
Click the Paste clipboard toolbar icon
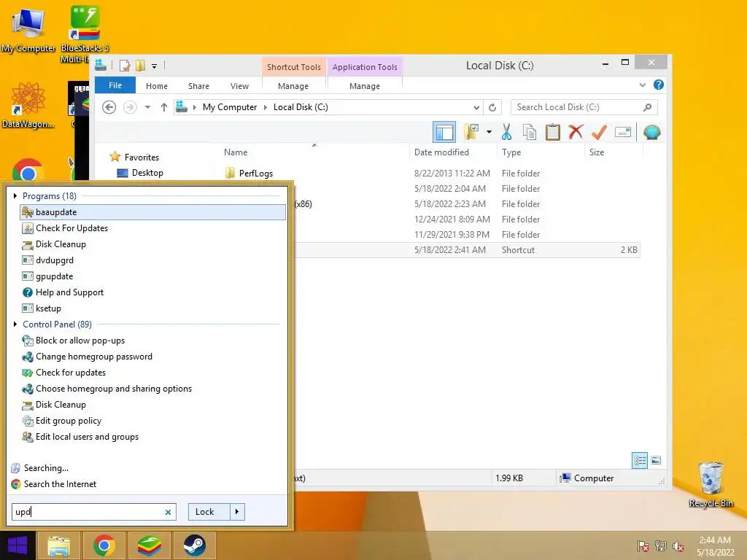tap(553, 132)
